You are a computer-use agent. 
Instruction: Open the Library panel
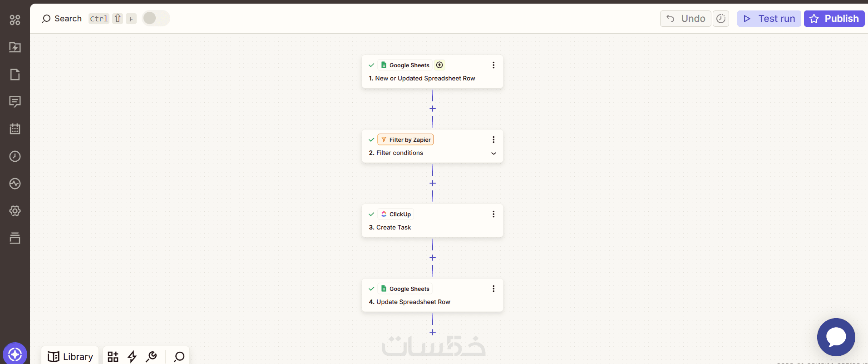point(70,357)
